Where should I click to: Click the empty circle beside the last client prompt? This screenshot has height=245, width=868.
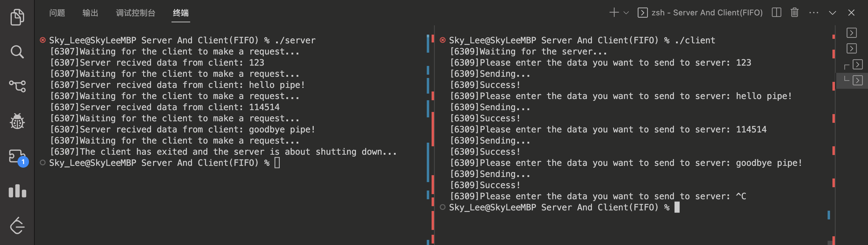442,207
